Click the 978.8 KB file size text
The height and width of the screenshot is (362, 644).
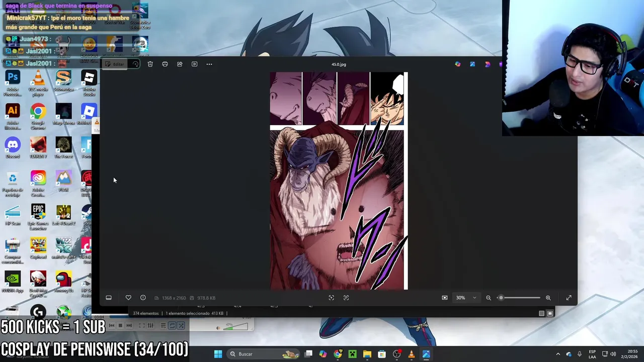coord(206,298)
